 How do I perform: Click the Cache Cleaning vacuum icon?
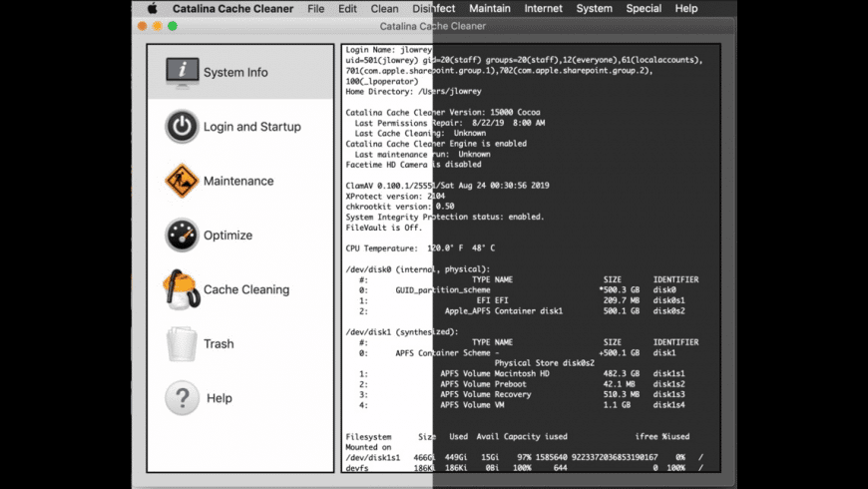181,289
